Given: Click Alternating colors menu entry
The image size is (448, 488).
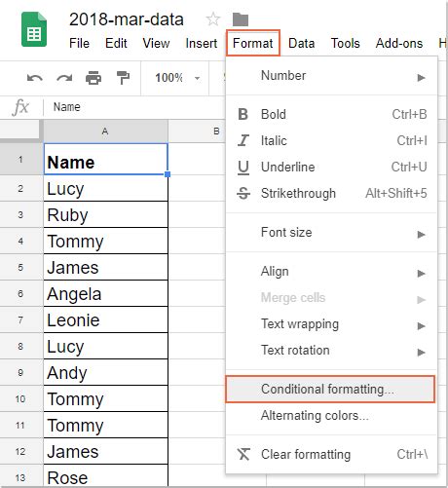Looking at the screenshot, I should (x=332, y=416).
